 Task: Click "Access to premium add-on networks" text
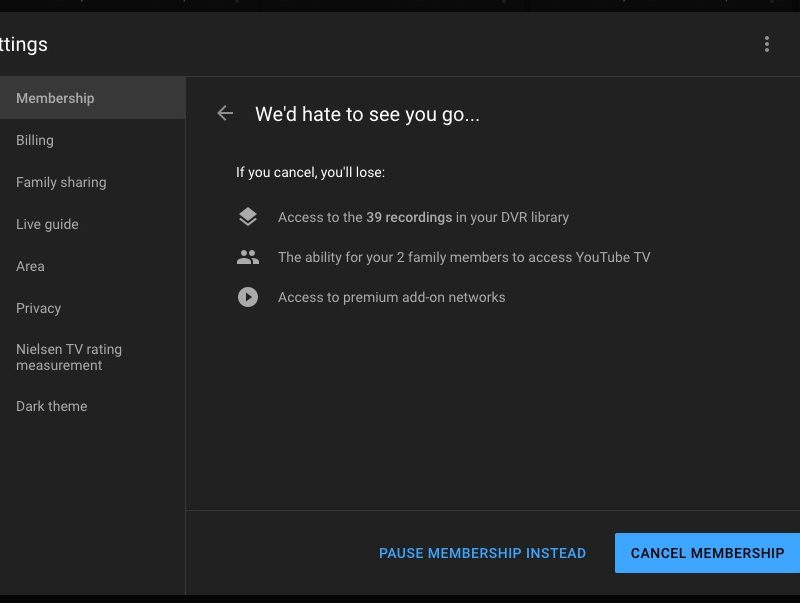391,297
